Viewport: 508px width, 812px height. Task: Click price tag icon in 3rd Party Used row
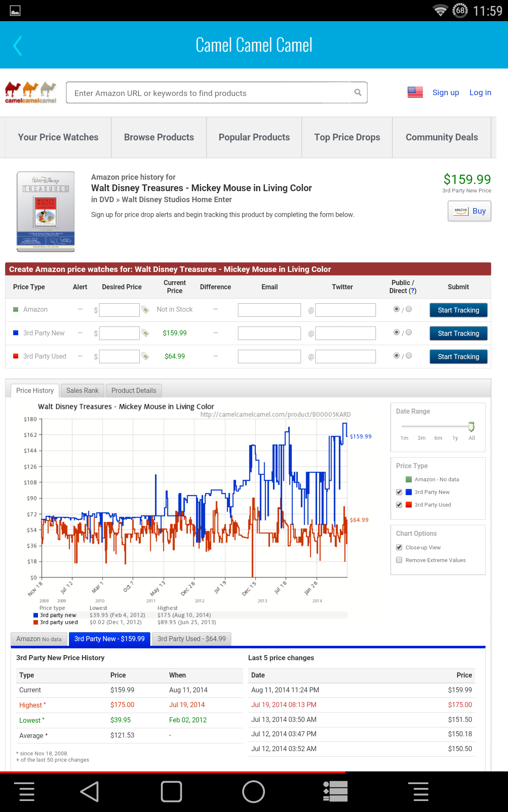click(x=145, y=357)
